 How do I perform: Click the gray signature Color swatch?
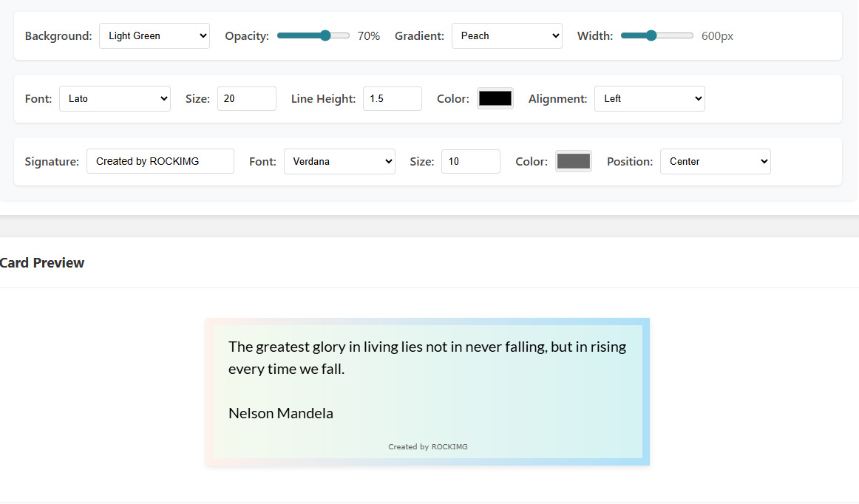(x=573, y=160)
